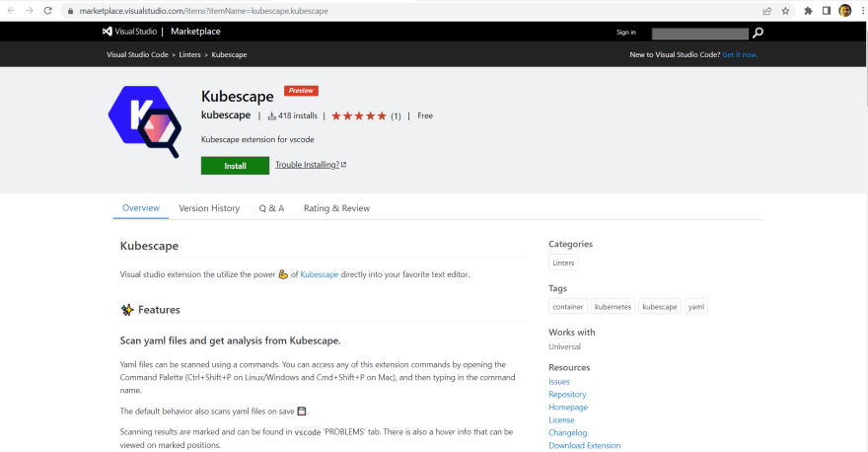The height and width of the screenshot is (452, 868).
Task: Open the Linters breadcrumb link
Action: [x=189, y=55]
